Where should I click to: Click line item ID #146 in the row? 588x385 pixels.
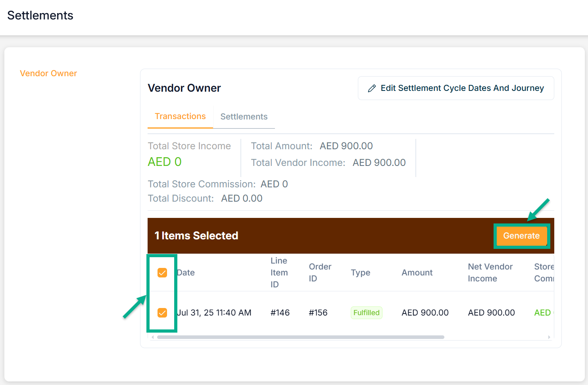coord(280,313)
